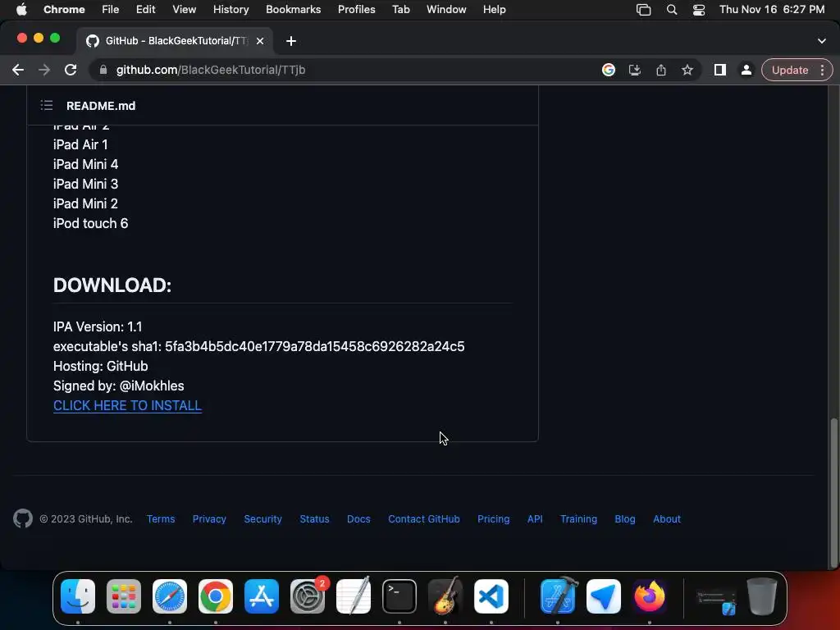Open the Tab menu
The width and height of the screenshot is (840, 630).
[x=400, y=9]
